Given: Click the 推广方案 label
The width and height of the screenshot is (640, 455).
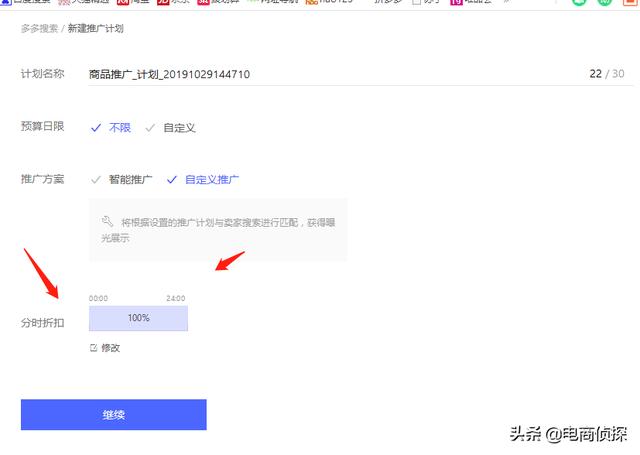Looking at the screenshot, I should click(42, 179).
